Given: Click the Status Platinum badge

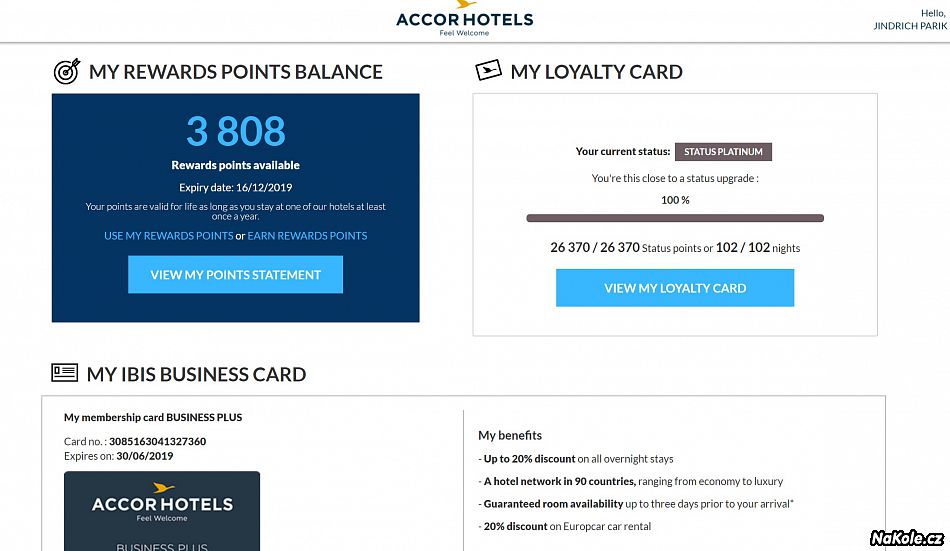Looking at the screenshot, I should [x=723, y=152].
